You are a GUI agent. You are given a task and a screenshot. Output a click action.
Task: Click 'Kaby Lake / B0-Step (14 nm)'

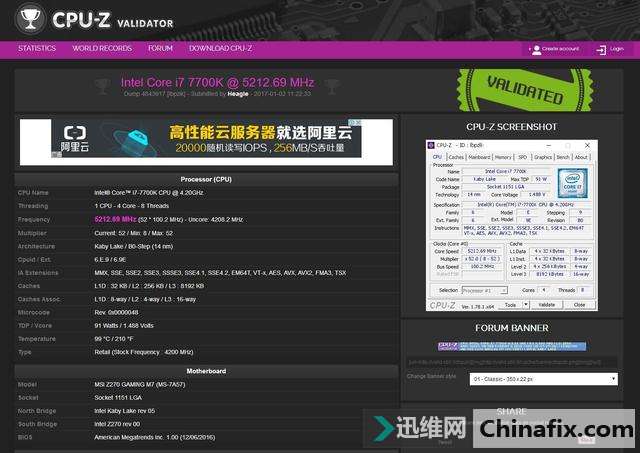coord(133,246)
